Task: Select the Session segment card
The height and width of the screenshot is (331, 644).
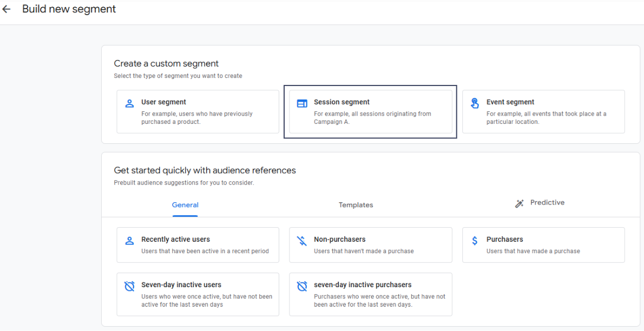Action: pos(370,111)
